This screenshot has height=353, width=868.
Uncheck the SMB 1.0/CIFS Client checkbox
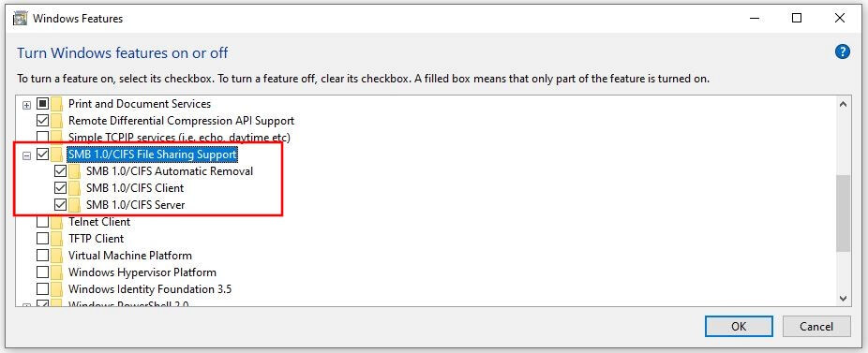[x=60, y=188]
